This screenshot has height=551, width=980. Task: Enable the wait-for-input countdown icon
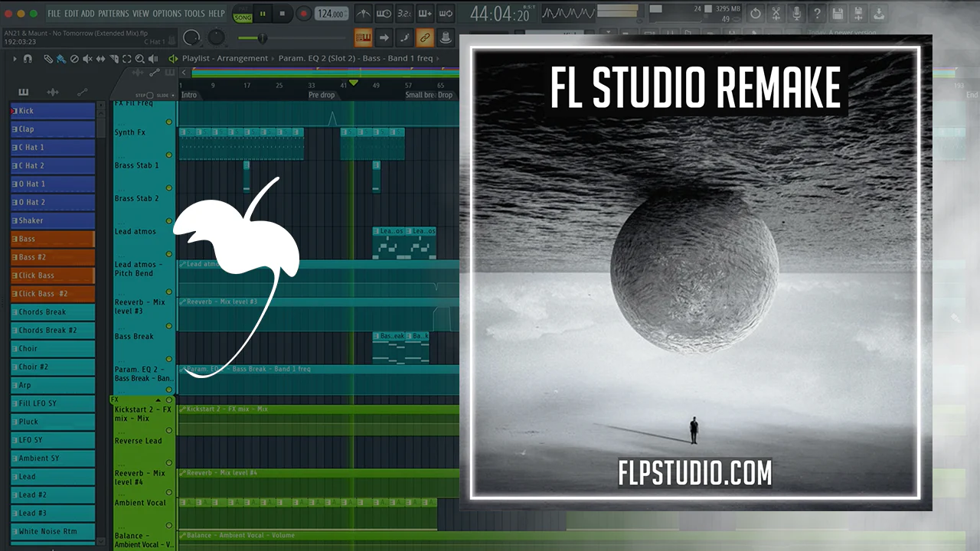384,14
